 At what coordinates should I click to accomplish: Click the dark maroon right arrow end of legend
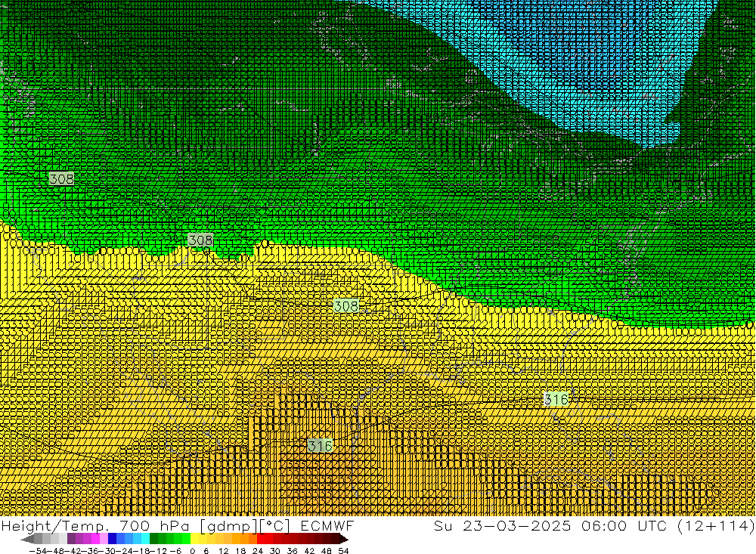coord(344,539)
